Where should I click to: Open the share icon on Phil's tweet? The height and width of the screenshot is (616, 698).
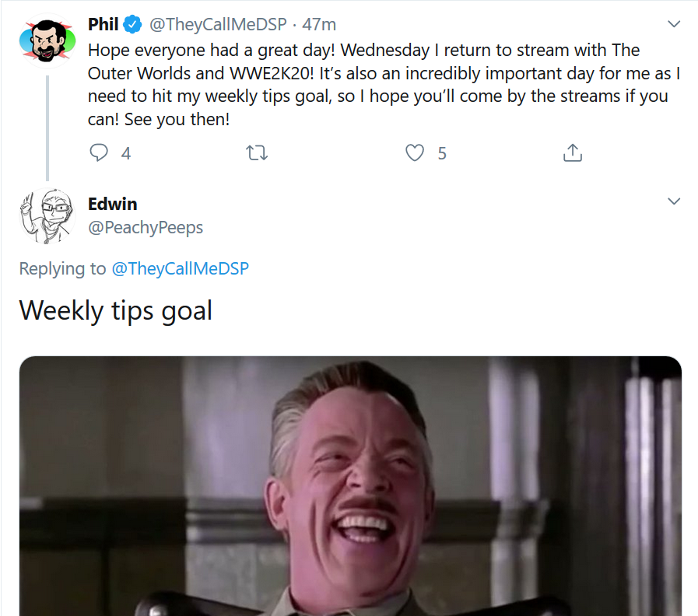pos(573,152)
